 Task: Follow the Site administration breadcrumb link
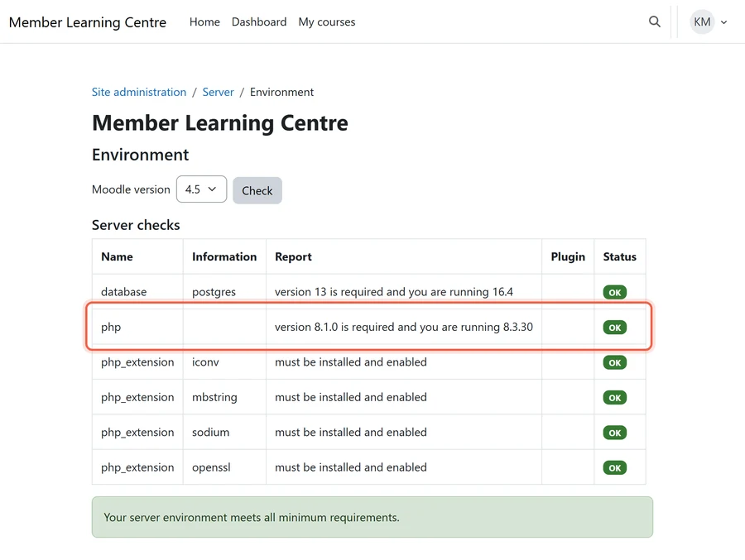pyautogui.click(x=139, y=92)
